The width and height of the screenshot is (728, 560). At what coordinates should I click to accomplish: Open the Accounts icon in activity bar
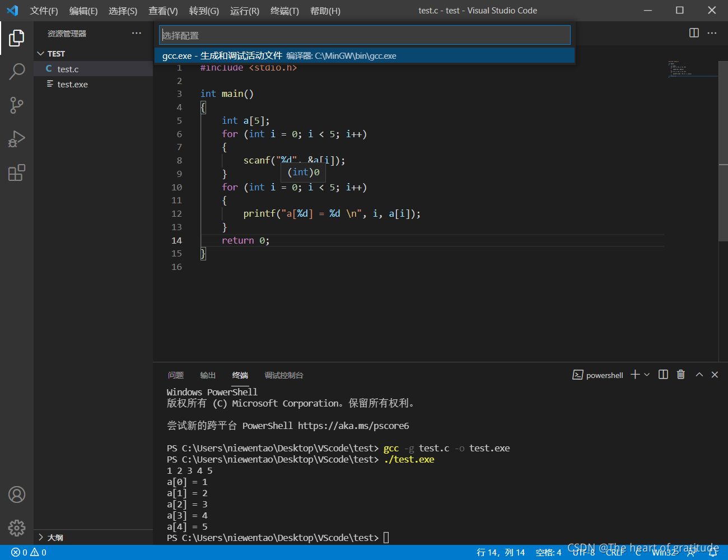pyautogui.click(x=17, y=494)
